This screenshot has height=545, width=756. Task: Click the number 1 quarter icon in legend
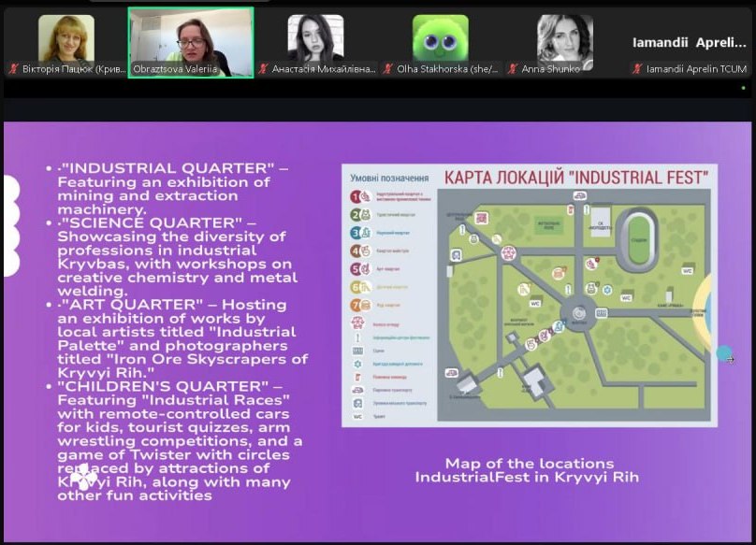coord(357,197)
